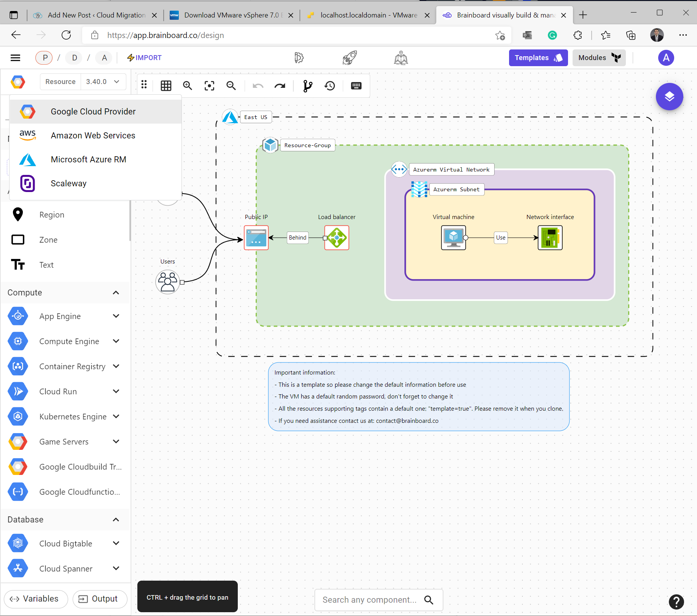Click the favorites star in address bar
697x616 pixels.
[x=500, y=35]
